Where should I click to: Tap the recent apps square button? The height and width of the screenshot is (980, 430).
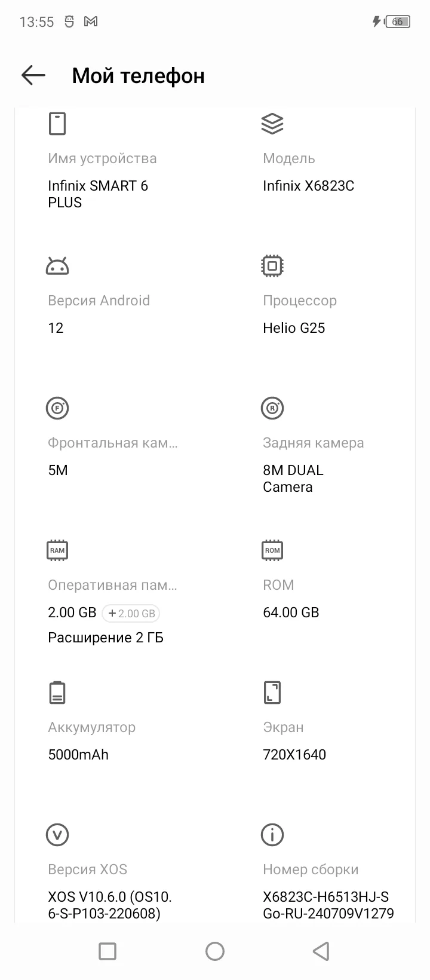107,951
